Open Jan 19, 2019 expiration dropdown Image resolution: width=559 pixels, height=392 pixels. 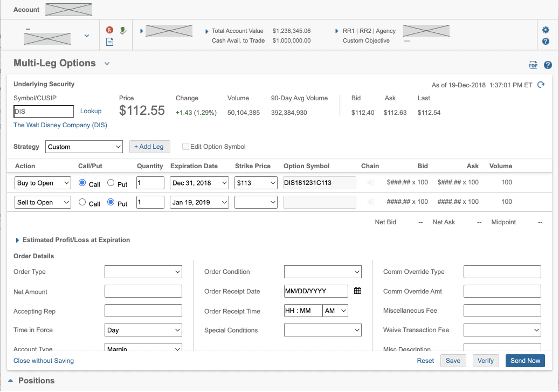pyautogui.click(x=199, y=202)
